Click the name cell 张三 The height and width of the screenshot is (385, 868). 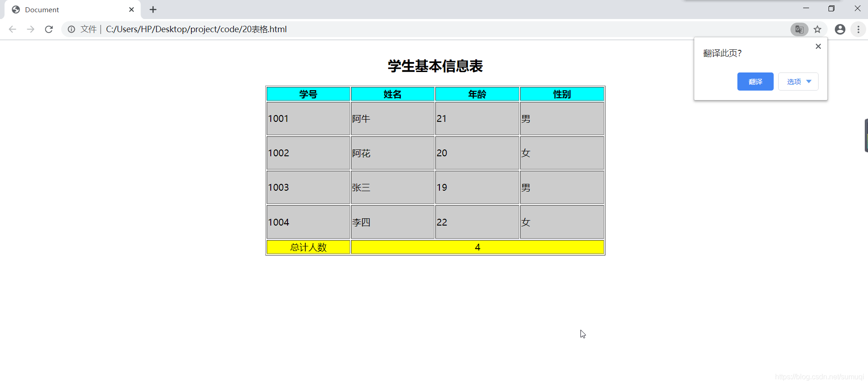tap(393, 188)
